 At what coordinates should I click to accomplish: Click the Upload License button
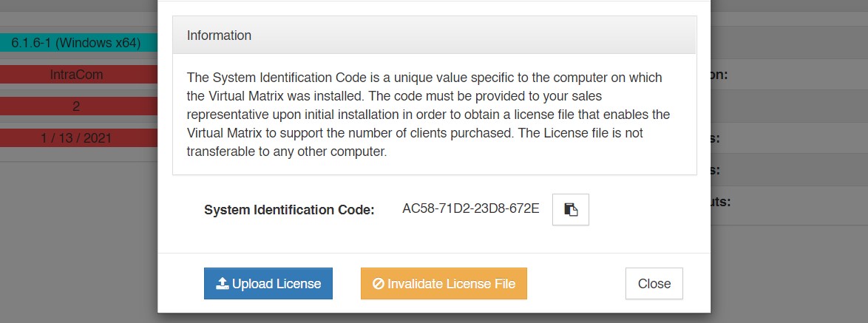coord(268,284)
